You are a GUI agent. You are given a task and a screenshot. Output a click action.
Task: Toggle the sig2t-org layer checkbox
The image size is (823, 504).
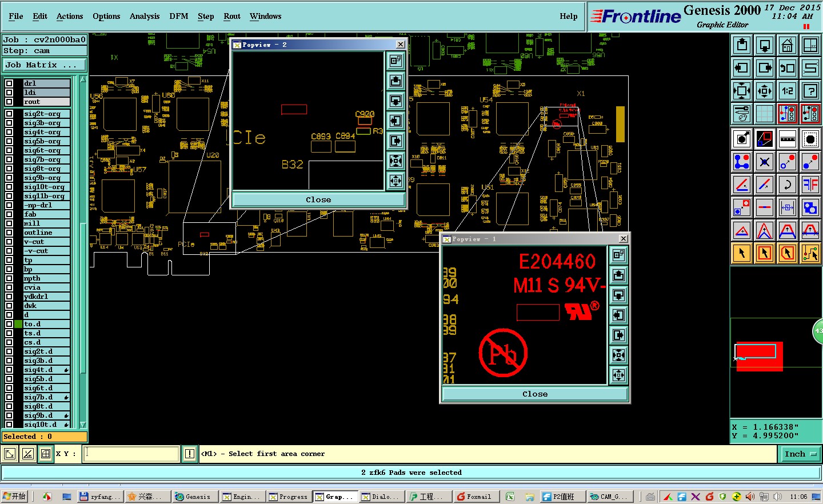pos(9,114)
